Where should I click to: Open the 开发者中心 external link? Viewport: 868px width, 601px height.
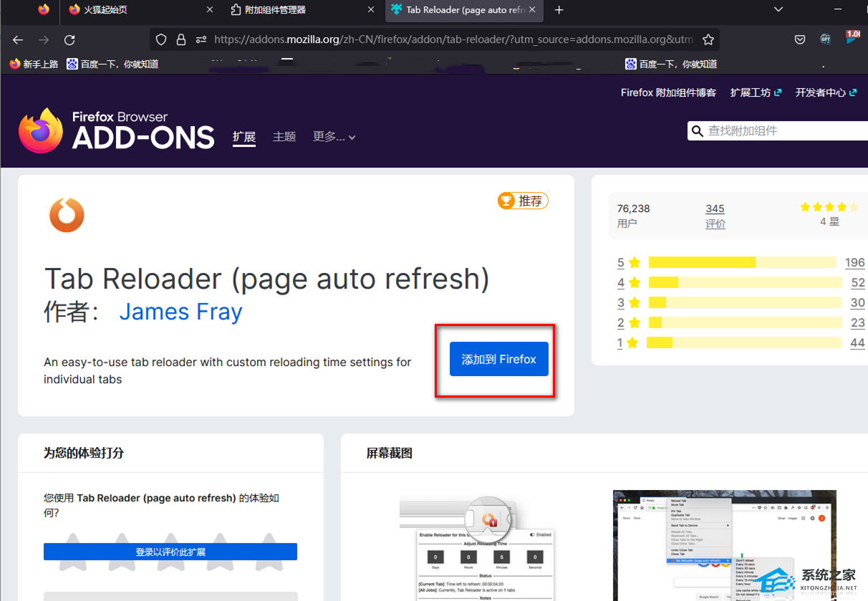pyautogui.click(x=825, y=92)
